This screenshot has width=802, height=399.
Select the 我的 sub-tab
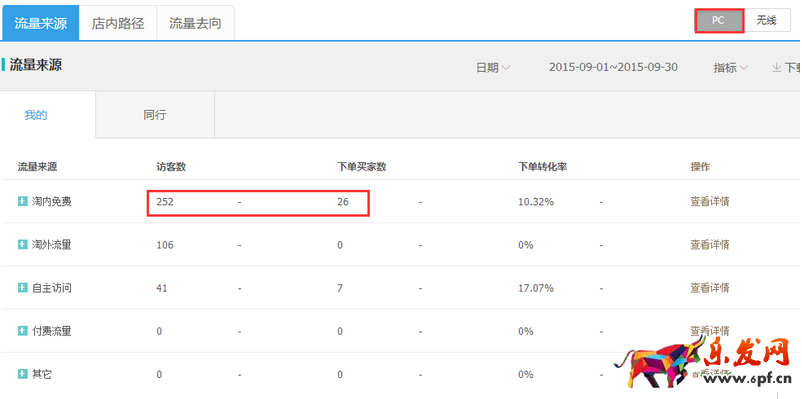tap(36, 115)
